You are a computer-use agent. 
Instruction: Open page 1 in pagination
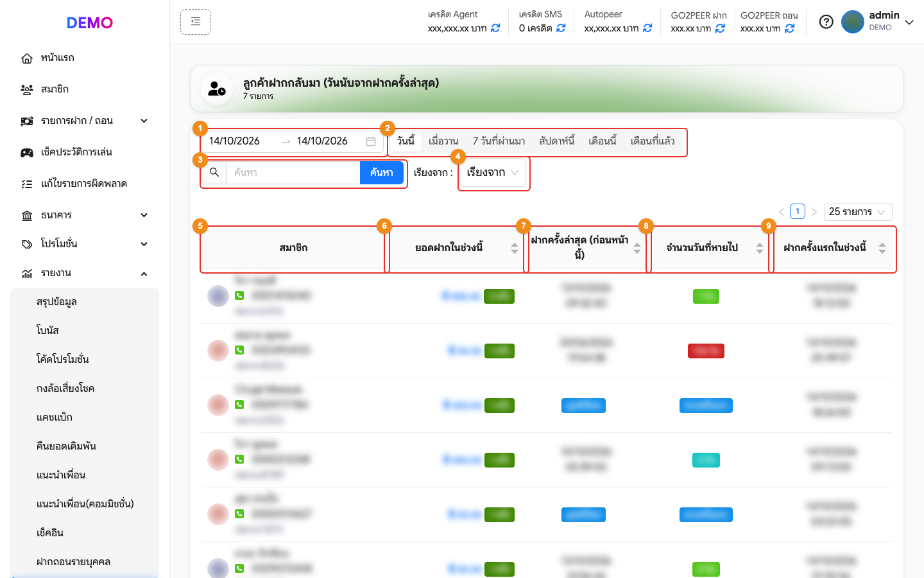(798, 211)
